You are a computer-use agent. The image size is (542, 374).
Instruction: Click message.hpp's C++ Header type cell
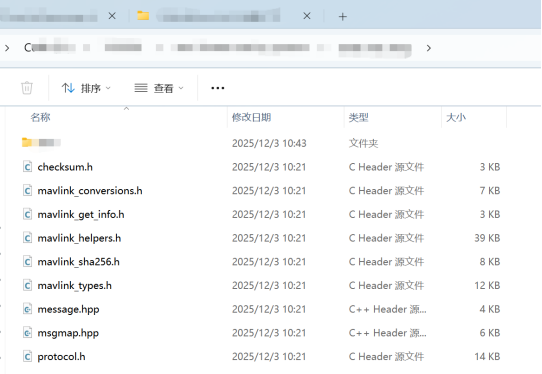[x=387, y=309]
